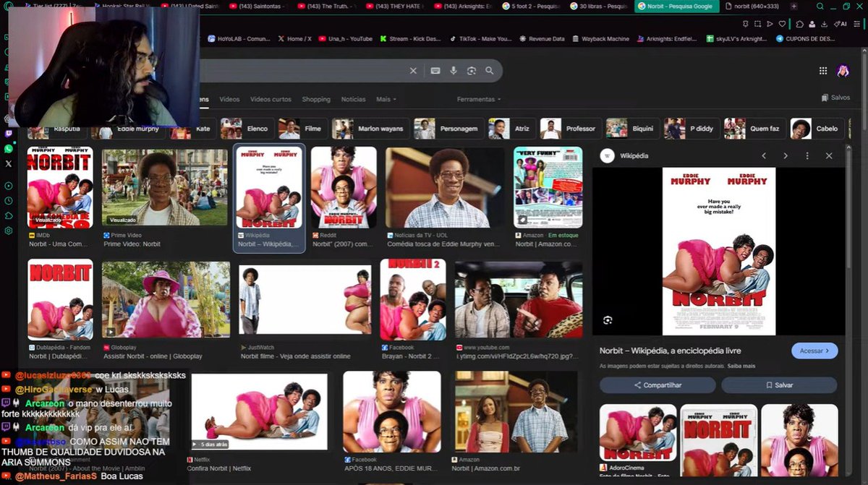Expand the Mais search category dropdown

(x=386, y=99)
